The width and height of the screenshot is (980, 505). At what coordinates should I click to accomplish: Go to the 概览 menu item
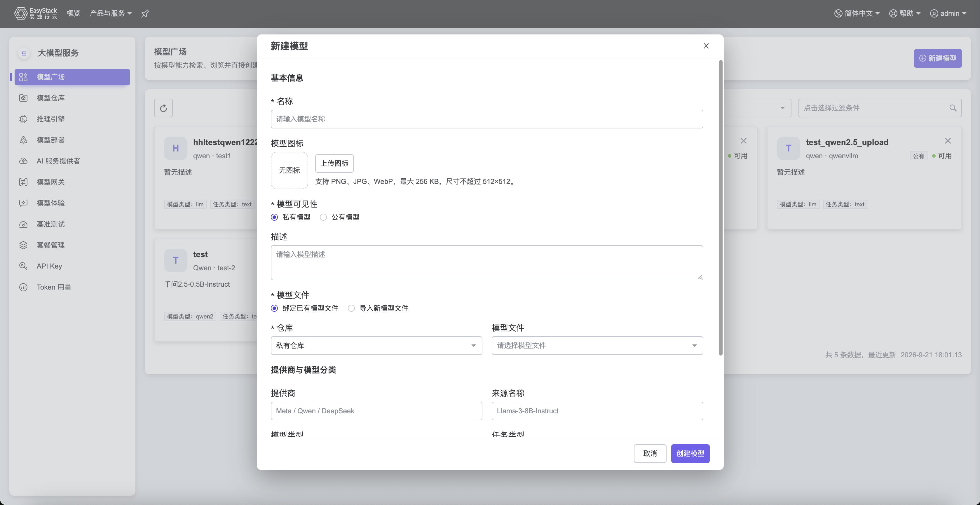pos(74,14)
